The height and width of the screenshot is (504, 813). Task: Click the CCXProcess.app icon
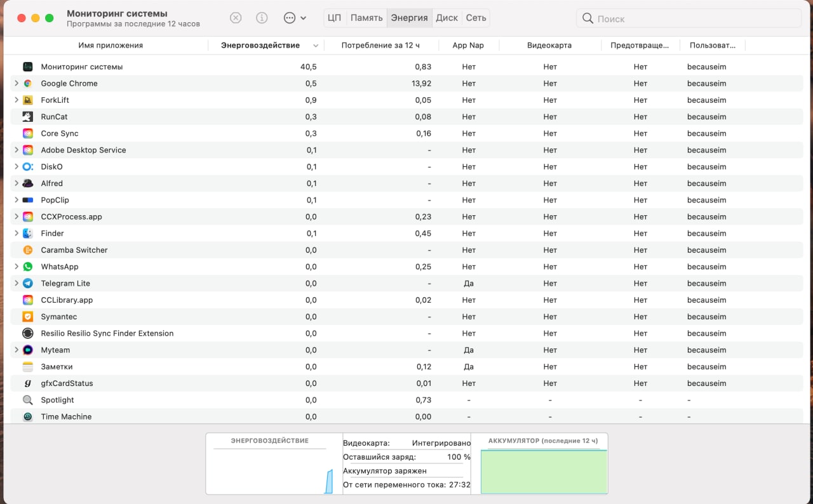pos(27,216)
